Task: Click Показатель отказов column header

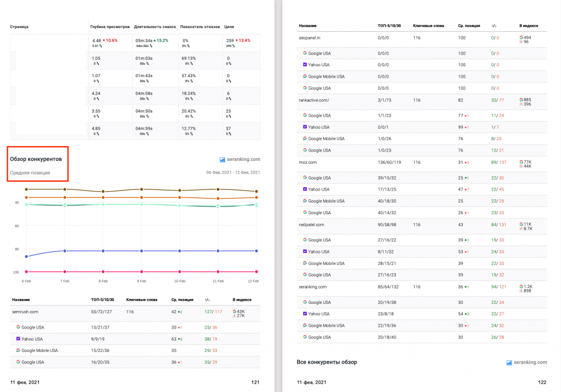Action: click(200, 27)
